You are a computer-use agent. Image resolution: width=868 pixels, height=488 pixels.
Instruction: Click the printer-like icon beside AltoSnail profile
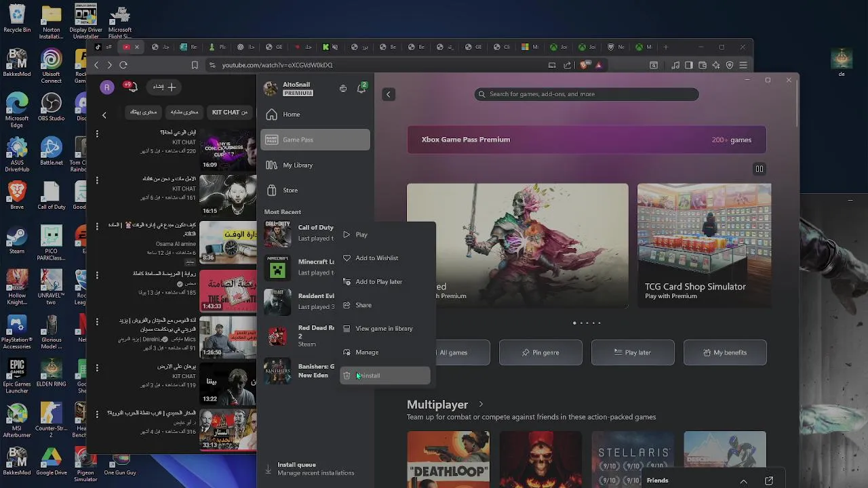(343, 89)
